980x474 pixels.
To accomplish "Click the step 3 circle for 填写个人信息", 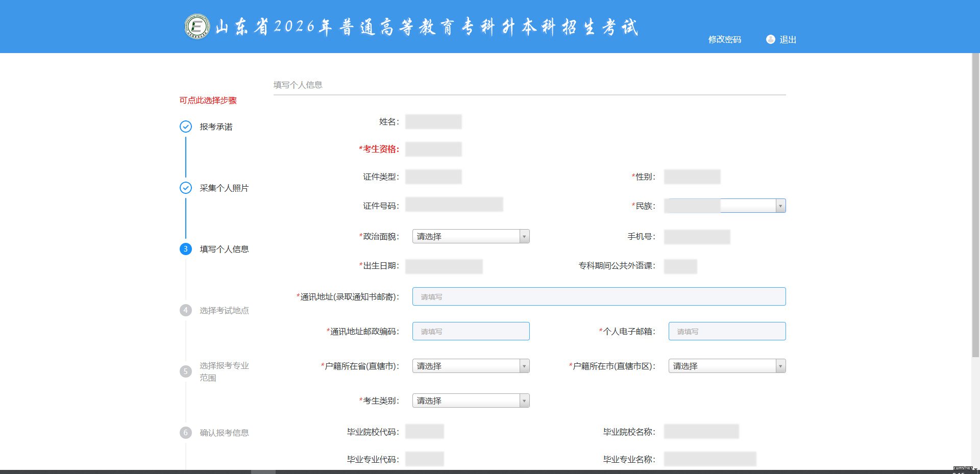I will 186,249.
